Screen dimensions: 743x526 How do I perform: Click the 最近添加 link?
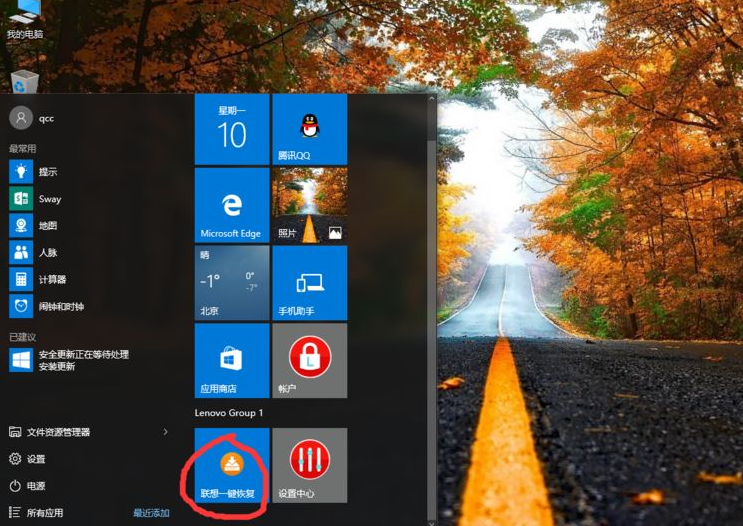point(151,513)
